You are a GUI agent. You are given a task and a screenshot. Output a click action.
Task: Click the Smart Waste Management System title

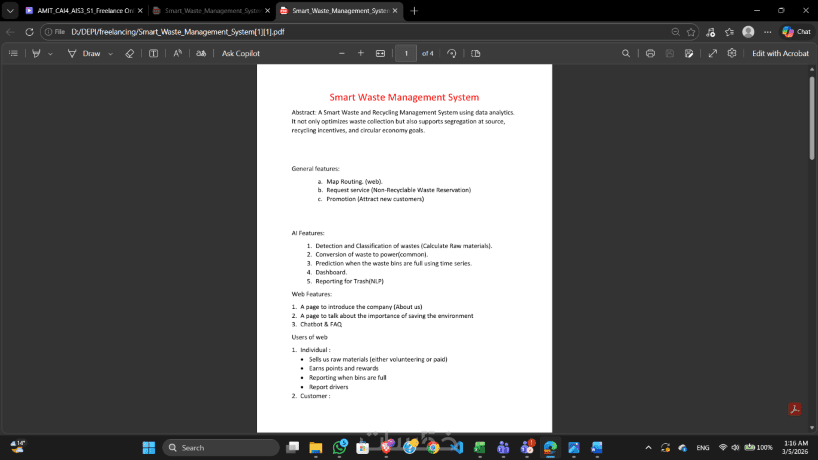click(x=404, y=97)
